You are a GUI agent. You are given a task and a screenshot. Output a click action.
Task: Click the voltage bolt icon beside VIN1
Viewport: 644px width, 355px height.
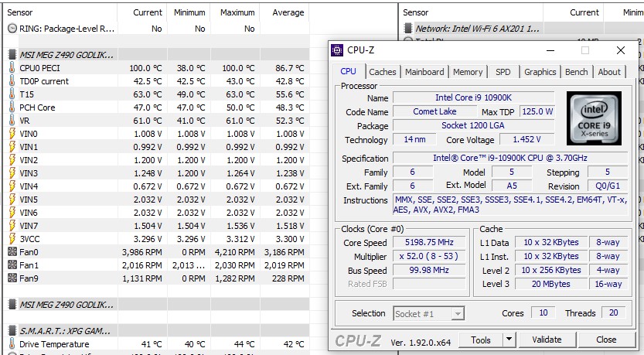pos(12,147)
